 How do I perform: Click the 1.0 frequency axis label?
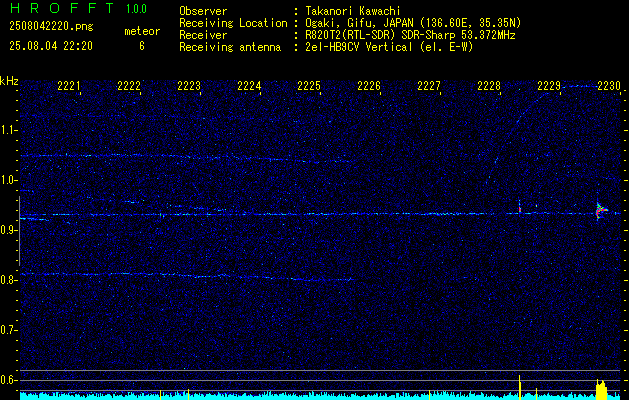[x=8, y=180]
